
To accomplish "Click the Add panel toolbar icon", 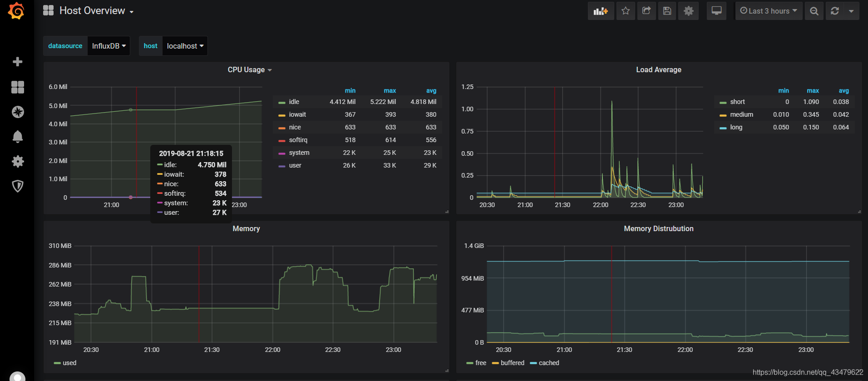I will [601, 11].
